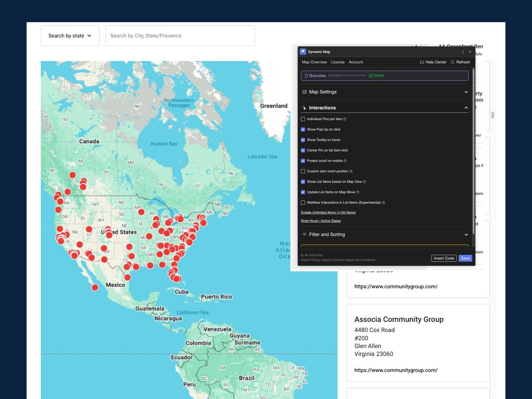
Task: Uncheck Show Pop-Up on click
Action: point(303,129)
